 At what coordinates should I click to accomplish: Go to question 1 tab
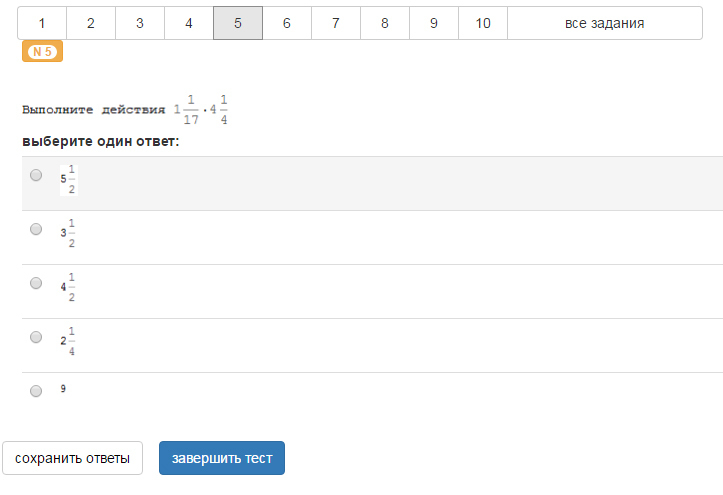point(42,23)
